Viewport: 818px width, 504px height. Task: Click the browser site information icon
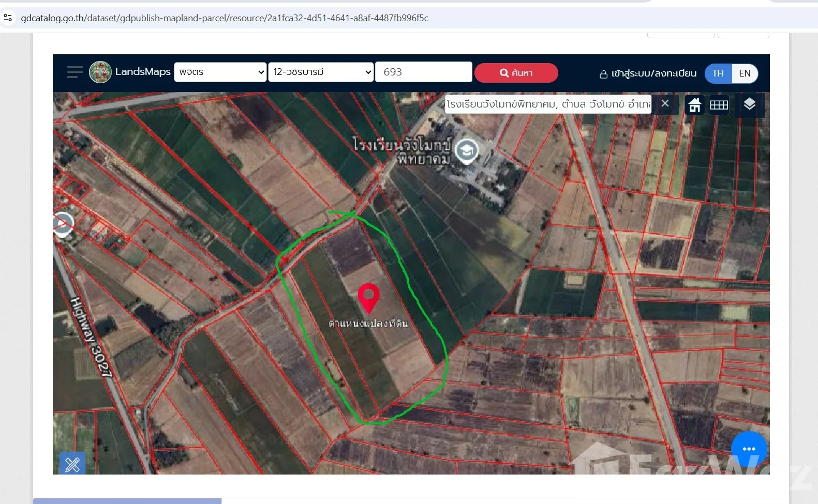click(x=8, y=18)
